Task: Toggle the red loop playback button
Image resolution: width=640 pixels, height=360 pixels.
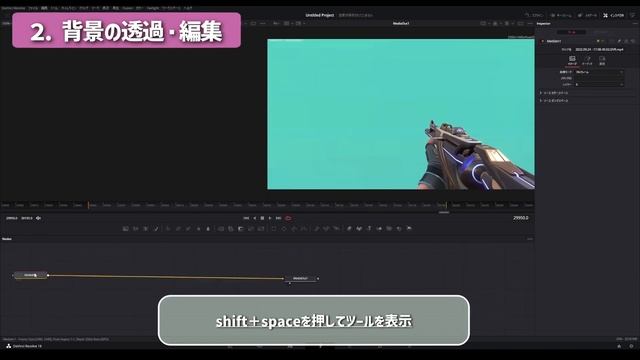Action: point(288,218)
